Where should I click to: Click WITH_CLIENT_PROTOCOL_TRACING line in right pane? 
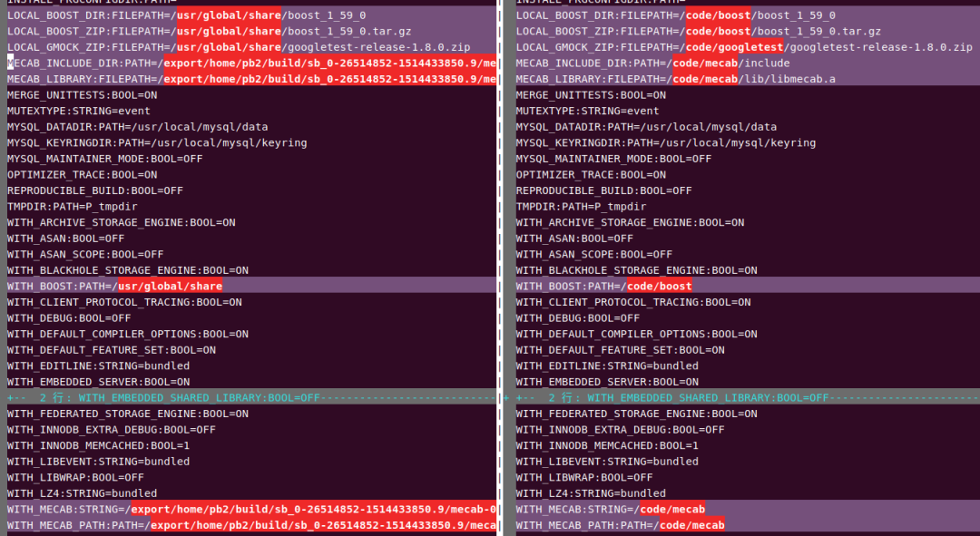633,302
